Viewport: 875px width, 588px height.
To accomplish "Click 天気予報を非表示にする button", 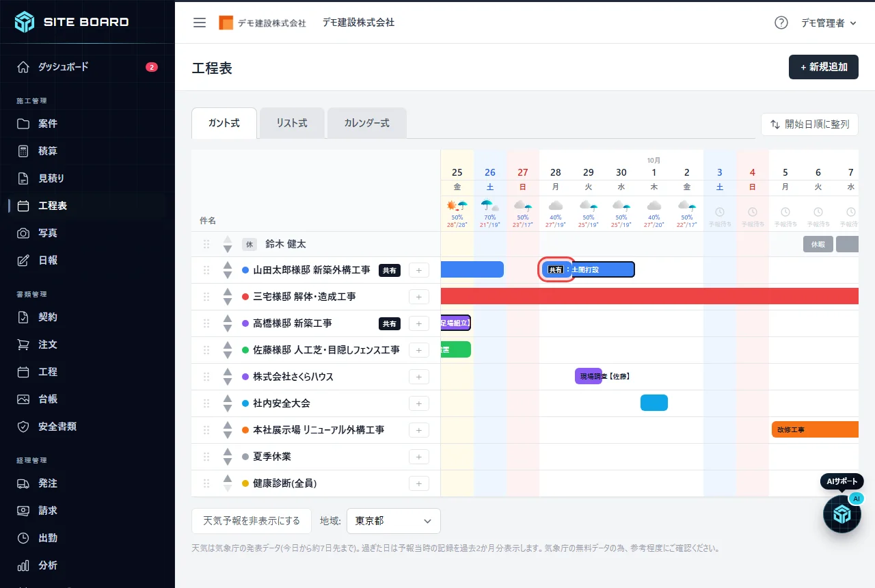I will 252,521.
